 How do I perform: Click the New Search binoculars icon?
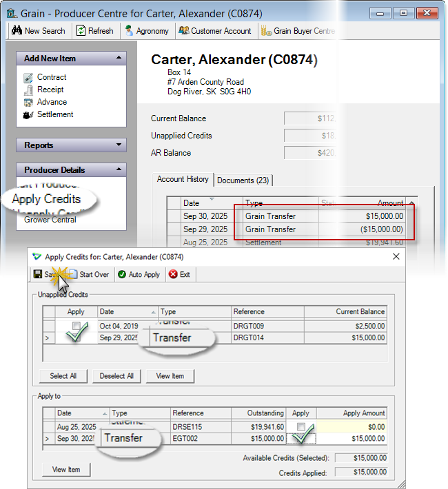pos(17,30)
